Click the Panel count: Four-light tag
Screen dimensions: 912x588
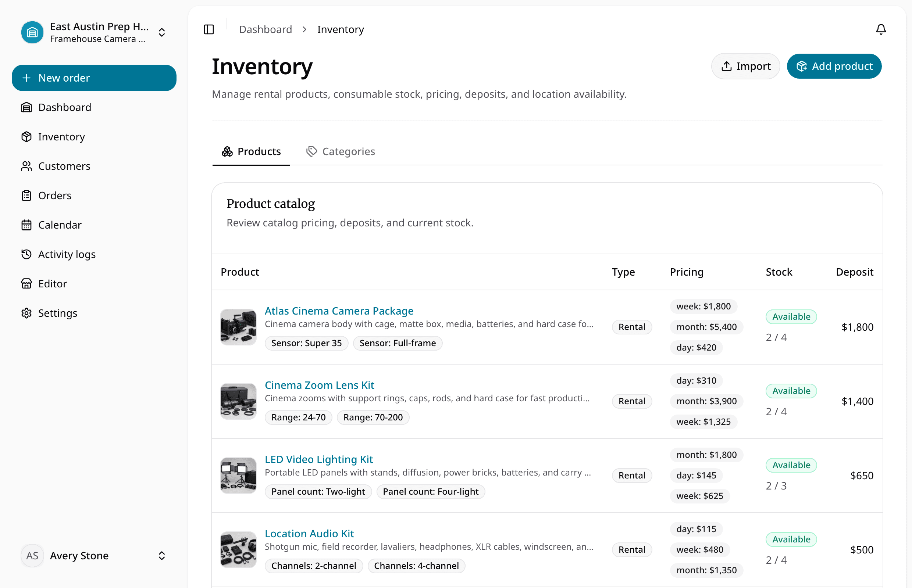pyautogui.click(x=431, y=491)
